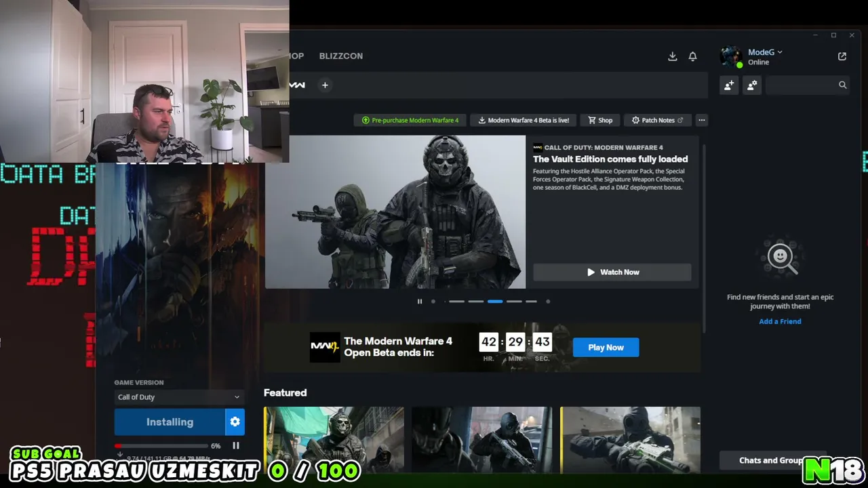The height and width of the screenshot is (488, 868).
Task: Select the active blue carousel indicator
Action: point(495,302)
